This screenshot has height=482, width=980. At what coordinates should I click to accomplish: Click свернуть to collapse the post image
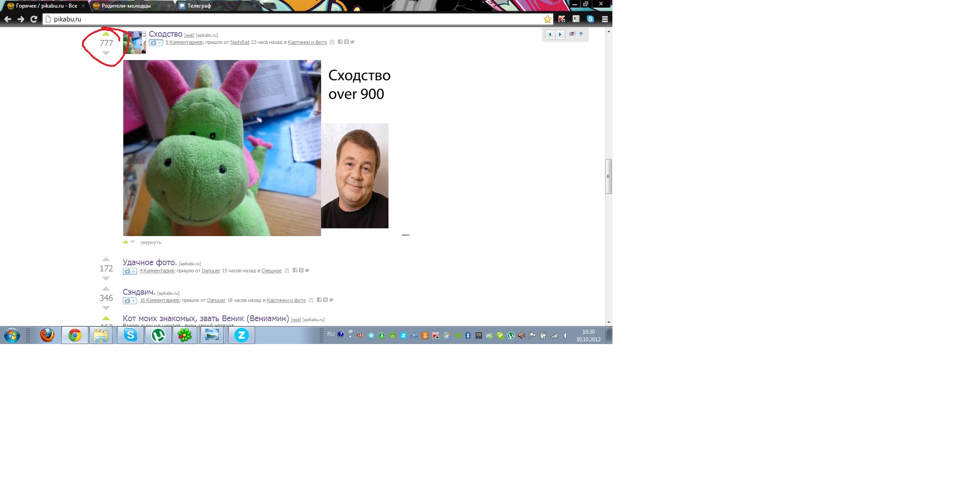point(151,242)
